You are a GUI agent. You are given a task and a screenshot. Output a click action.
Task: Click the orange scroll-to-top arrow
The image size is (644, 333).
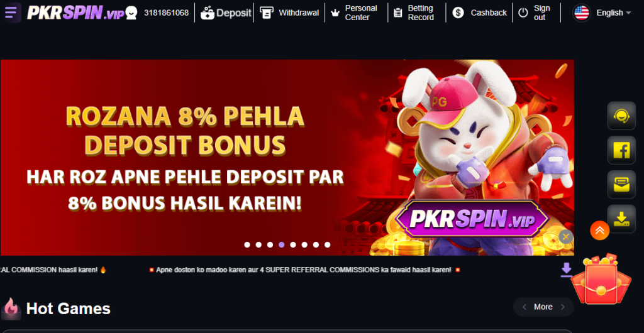[x=599, y=231]
